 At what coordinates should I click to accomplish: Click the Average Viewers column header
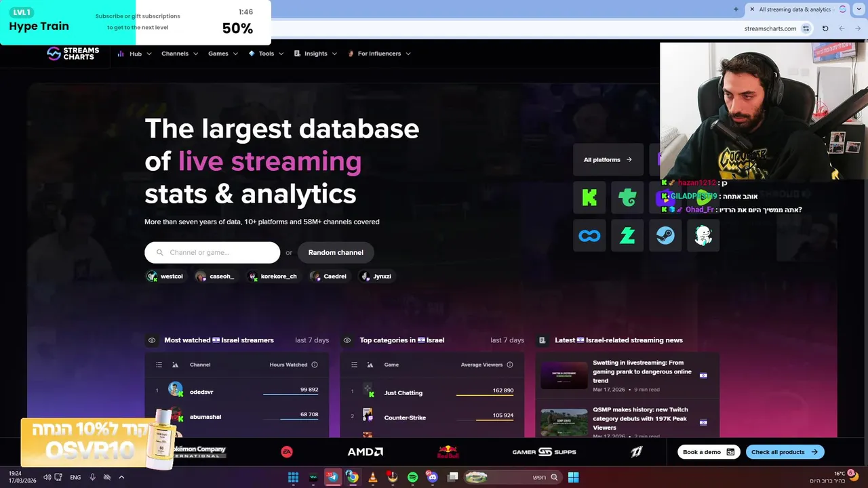tap(481, 365)
